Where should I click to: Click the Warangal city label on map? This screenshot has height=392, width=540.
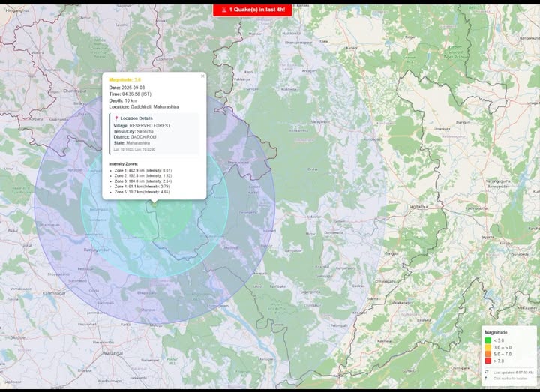[x=112, y=354]
